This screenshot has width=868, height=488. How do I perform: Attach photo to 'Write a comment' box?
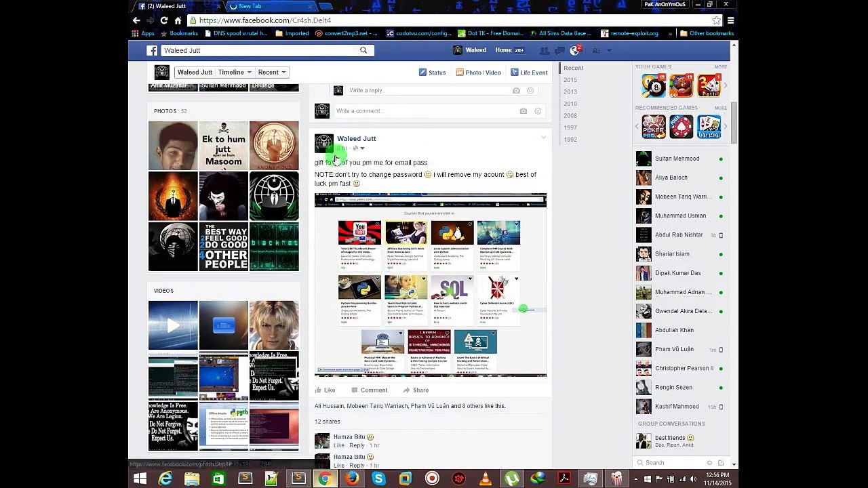click(x=524, y=111)
